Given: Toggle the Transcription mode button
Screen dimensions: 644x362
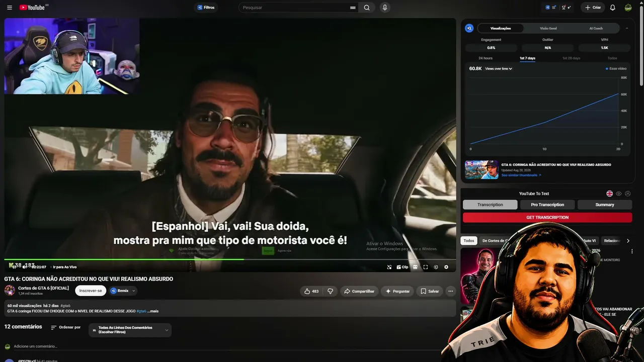Looking at the screenshot, I should tap(490, 205).
